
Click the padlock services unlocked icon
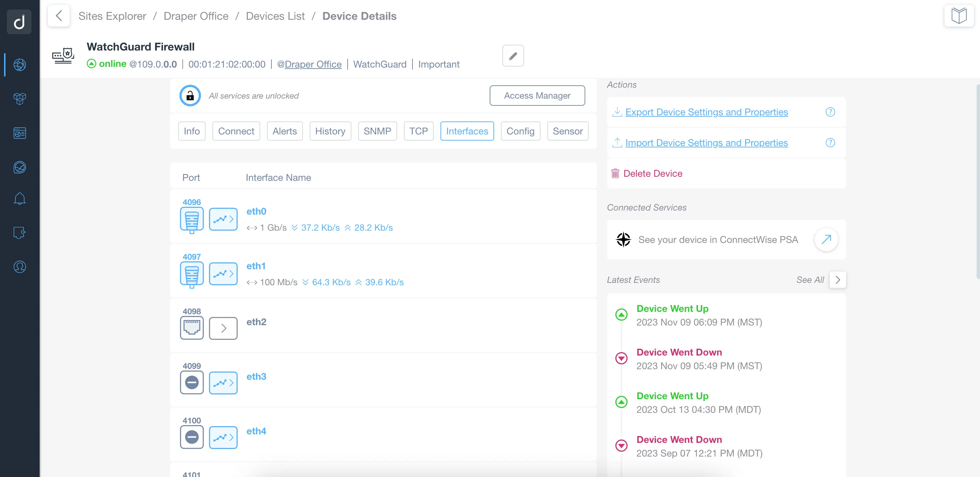pos(190,96)
